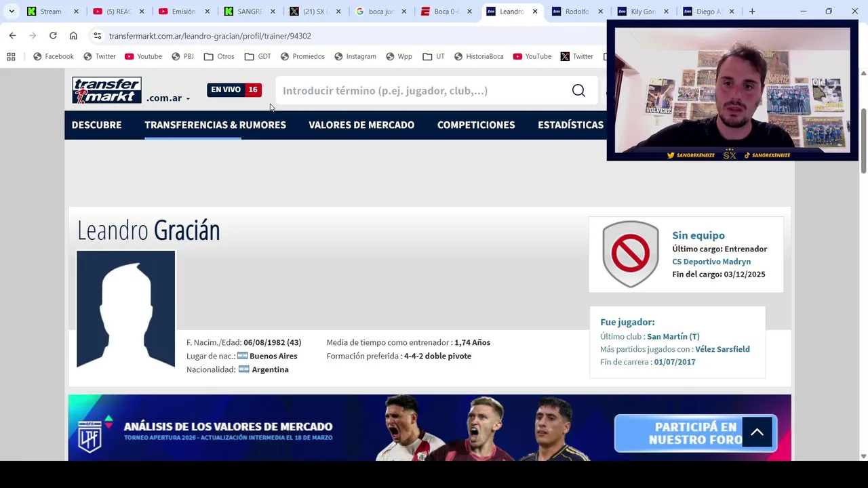Click the flag beside Buenos Aires

click(x=242, y=356)
